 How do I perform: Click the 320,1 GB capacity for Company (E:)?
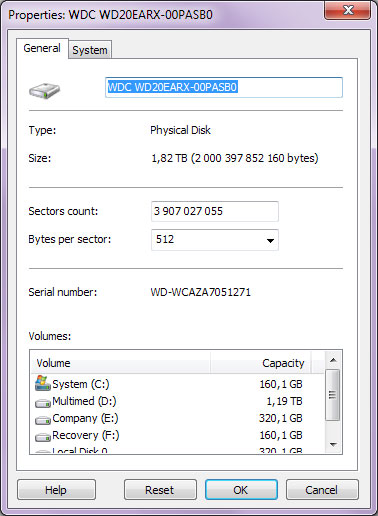pyautogui.click(x=281, y=418)
